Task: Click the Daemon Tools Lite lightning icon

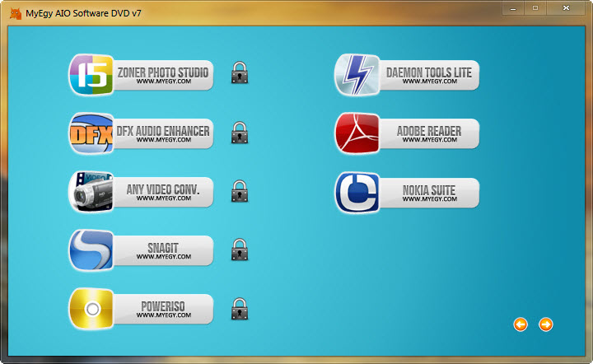Action: 357,74
